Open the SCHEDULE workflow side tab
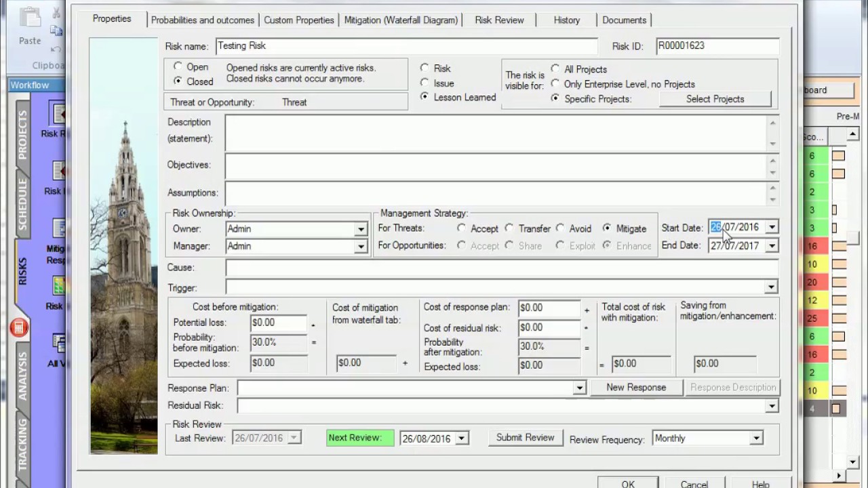868x488 pixels. pos(22,204)
